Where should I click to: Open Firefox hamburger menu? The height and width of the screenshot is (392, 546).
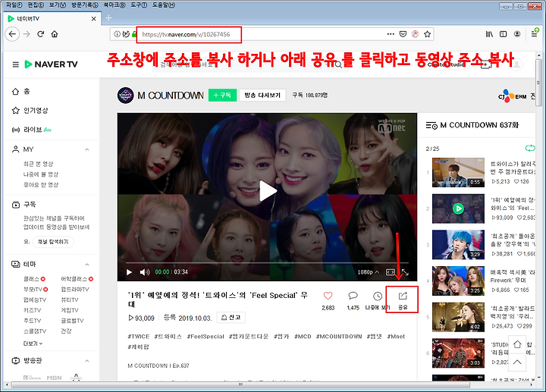534,34
